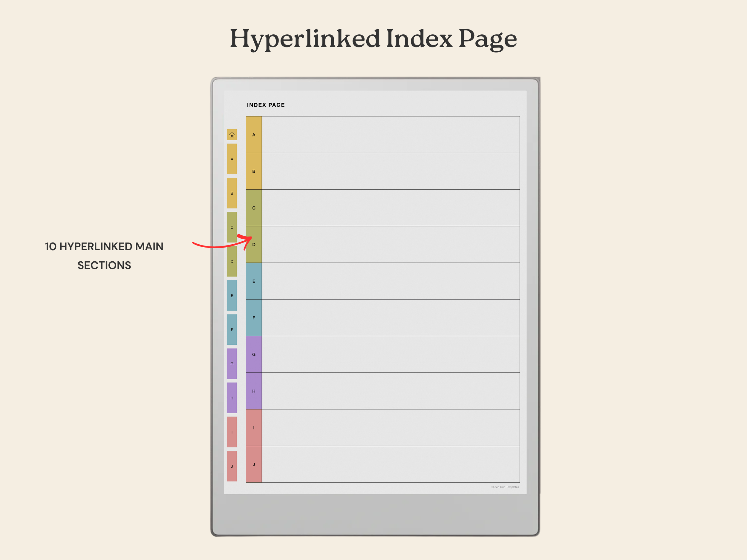Screen dimensions: 747x560
Task: Tap the empty field beside F
Action: pos(391,318)
